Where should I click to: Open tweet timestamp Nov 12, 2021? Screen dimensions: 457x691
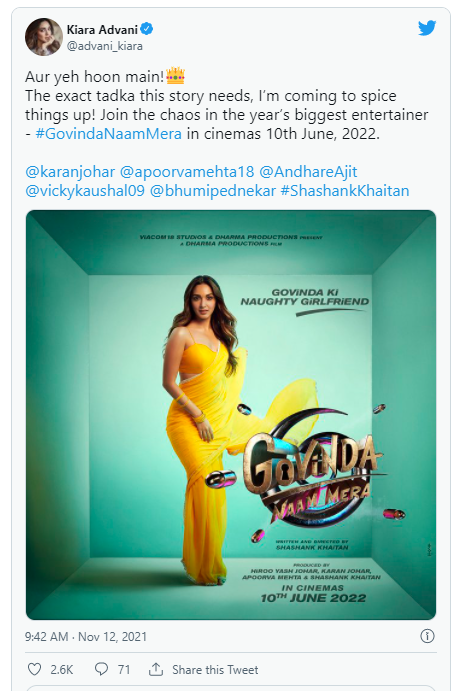(86, 636)
